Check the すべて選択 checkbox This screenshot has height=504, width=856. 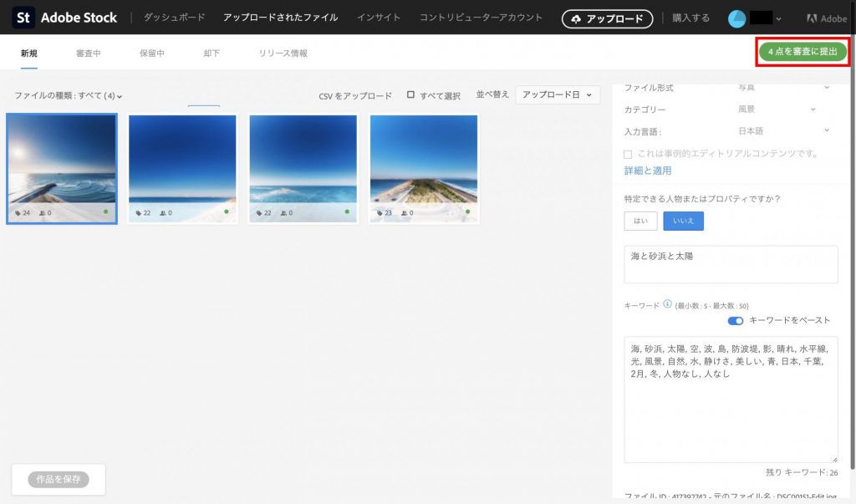pyautogui.click(x=410, y=95)
